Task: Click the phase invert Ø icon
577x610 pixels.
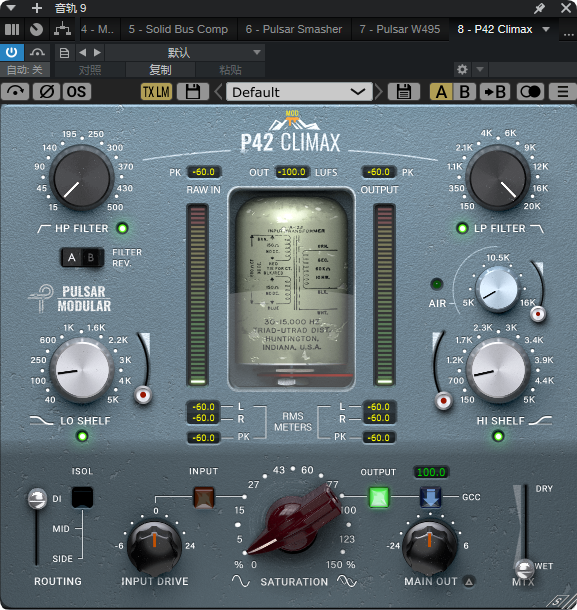Action: pos(46,92)
